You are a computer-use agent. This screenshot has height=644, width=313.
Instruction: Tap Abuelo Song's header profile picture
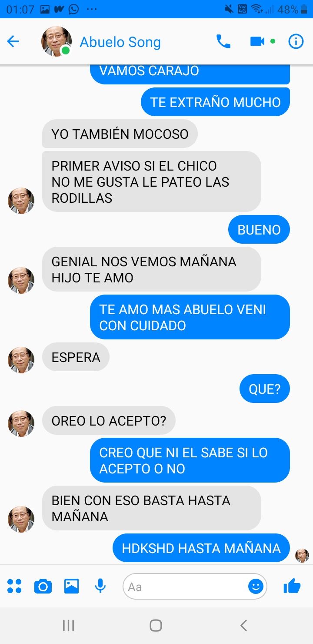click(57, 41)
